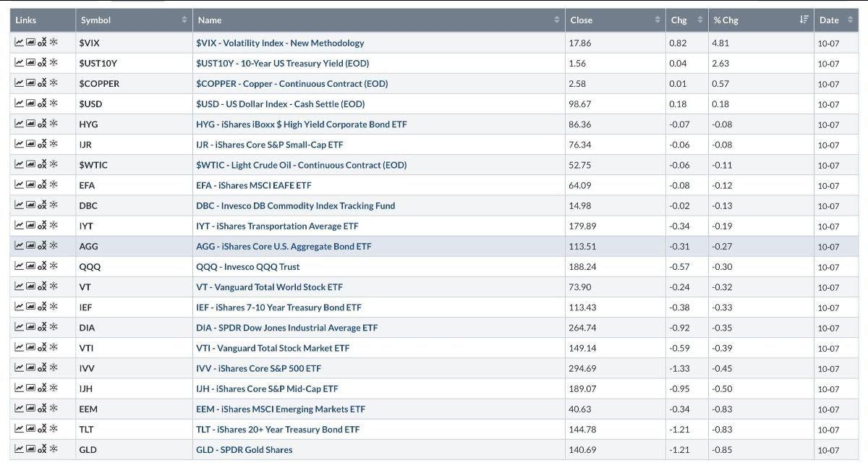
Task: Open the $USD US Dollar Index link
Action: pos(280,103)
